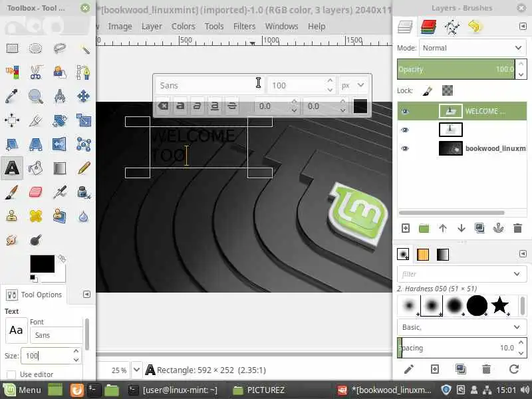This screenshot has height=399, width=532.
Task: Open the Filters menu
Action: 244,26
